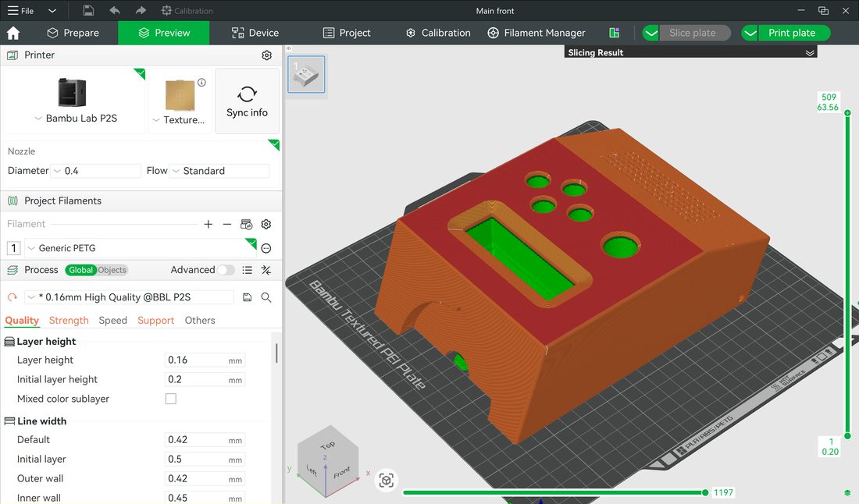This screenshot has height=504, width=859.
Task: Select the Strength settings tab
Action: coord(69,320)
